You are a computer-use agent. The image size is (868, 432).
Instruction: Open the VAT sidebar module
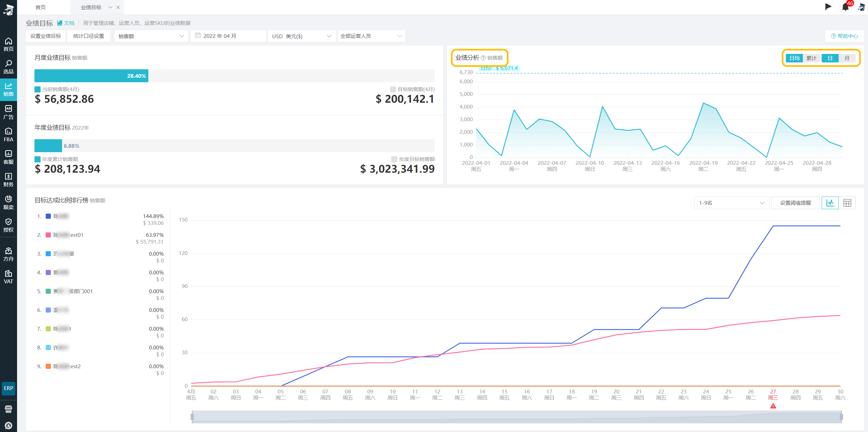pos(8,277)
